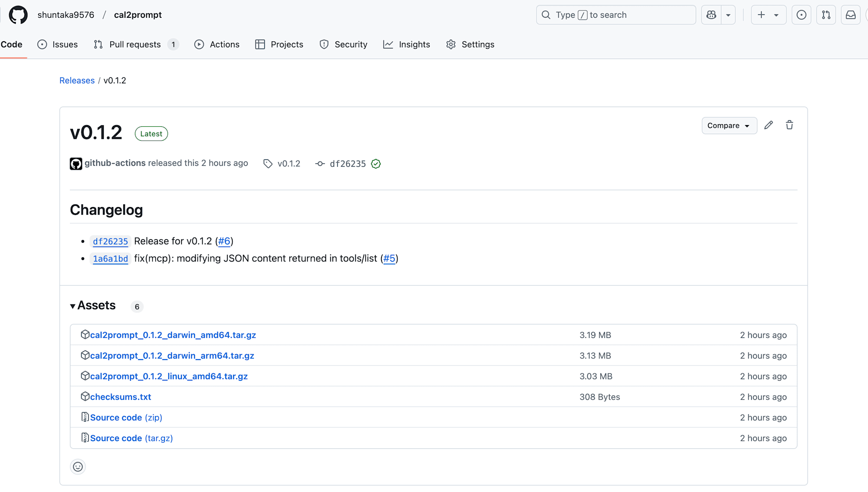Download Source code (tar.gz)
This screenshot has width=868, height=492.
[x=131, y=438]
